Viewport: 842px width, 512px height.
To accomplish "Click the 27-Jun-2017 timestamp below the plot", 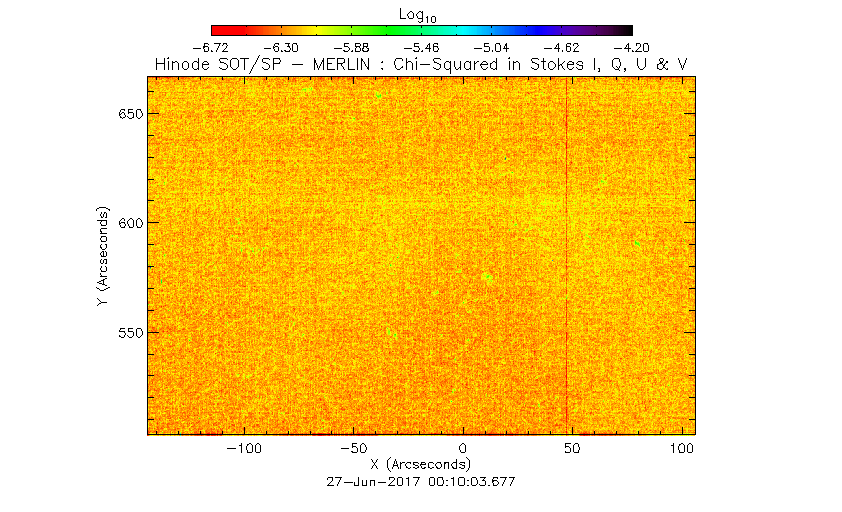I will point(421,481).
